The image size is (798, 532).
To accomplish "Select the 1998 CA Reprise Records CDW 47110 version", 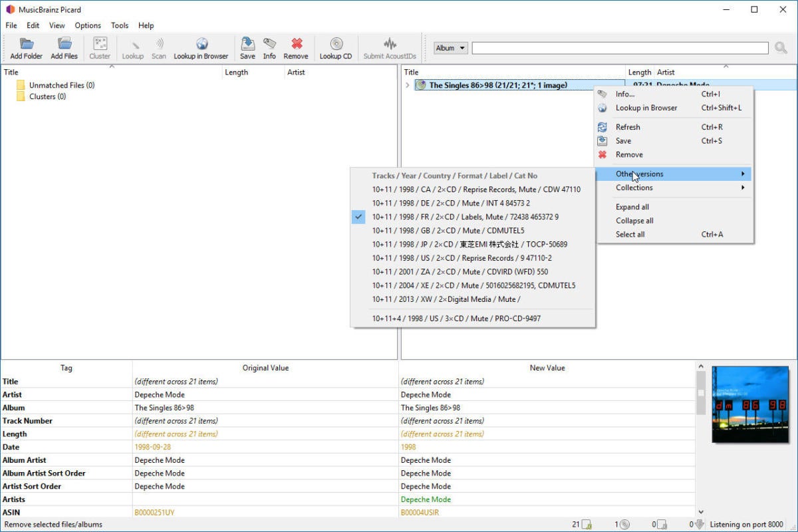I will tap(473, 190).
